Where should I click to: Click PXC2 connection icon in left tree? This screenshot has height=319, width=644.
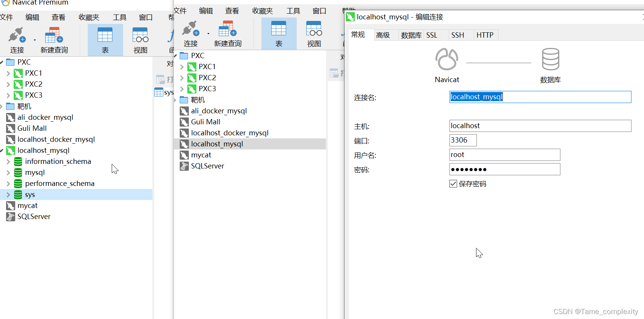pos(18,84)
